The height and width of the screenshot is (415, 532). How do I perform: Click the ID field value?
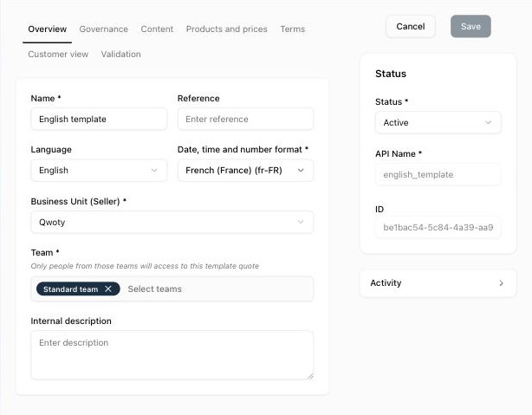pyautogui.click(x=438, y=227)
